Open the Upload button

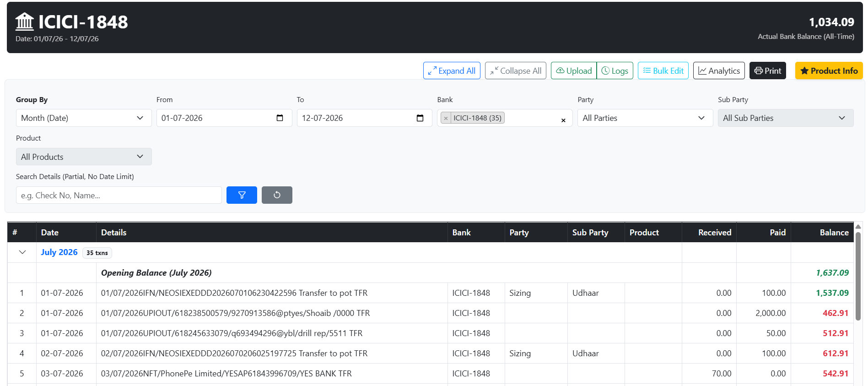pyautogui.click(x=574, y=71)
